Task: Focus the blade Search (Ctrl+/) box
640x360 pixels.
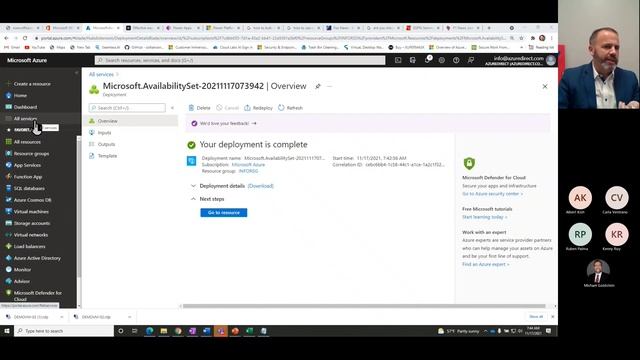Action: point(127,108)
